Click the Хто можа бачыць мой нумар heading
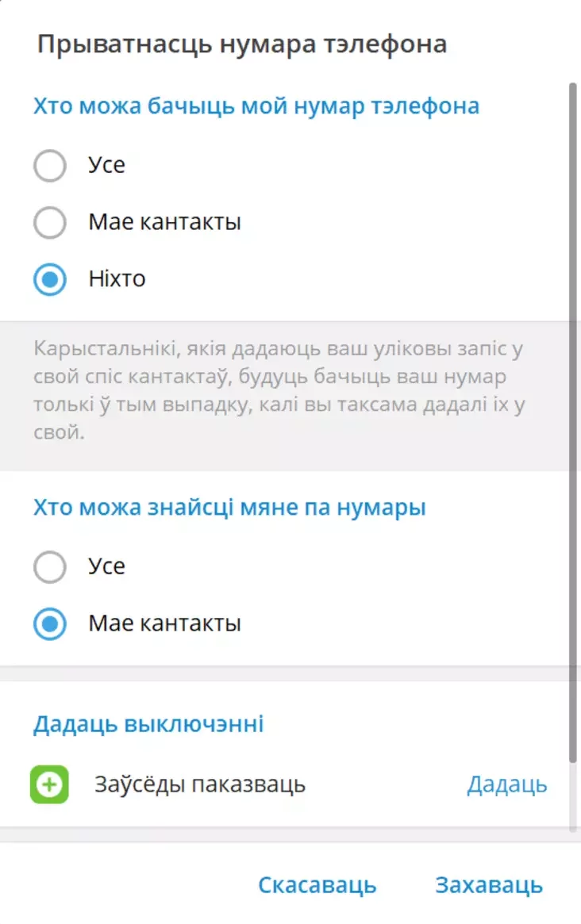Viewport: 581px width, 924px height. 256,106
